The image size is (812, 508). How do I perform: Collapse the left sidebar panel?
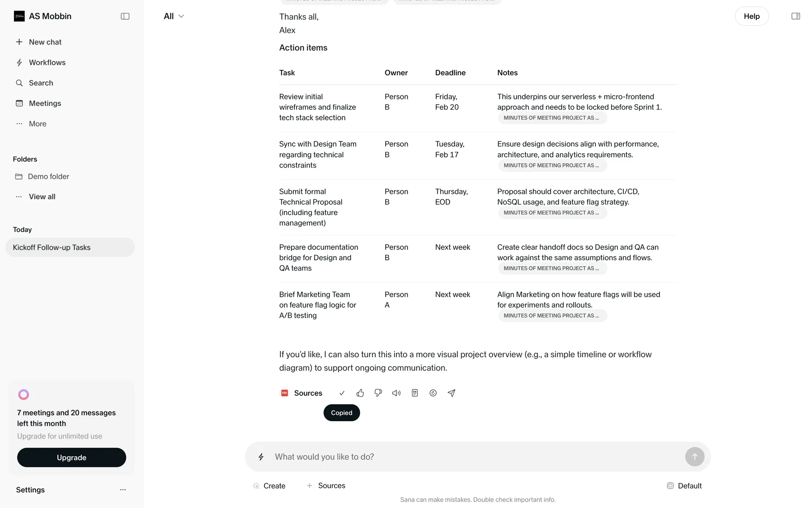125,16
